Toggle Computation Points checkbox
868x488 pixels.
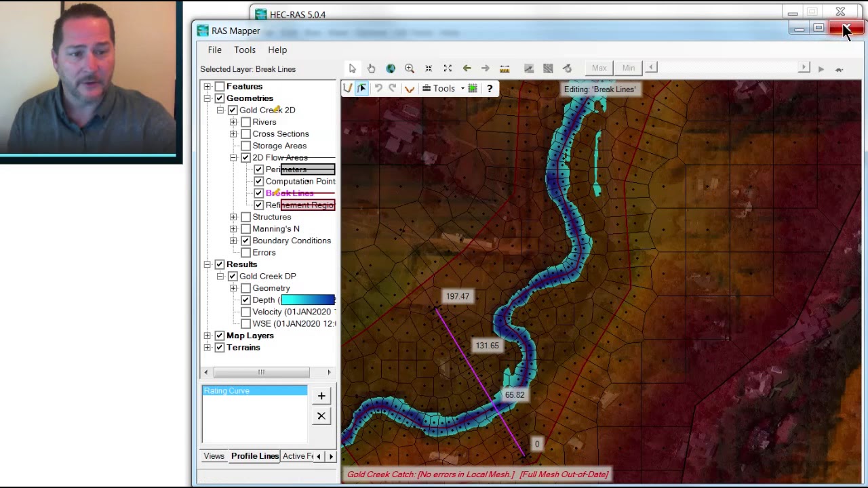click(259, 181)
